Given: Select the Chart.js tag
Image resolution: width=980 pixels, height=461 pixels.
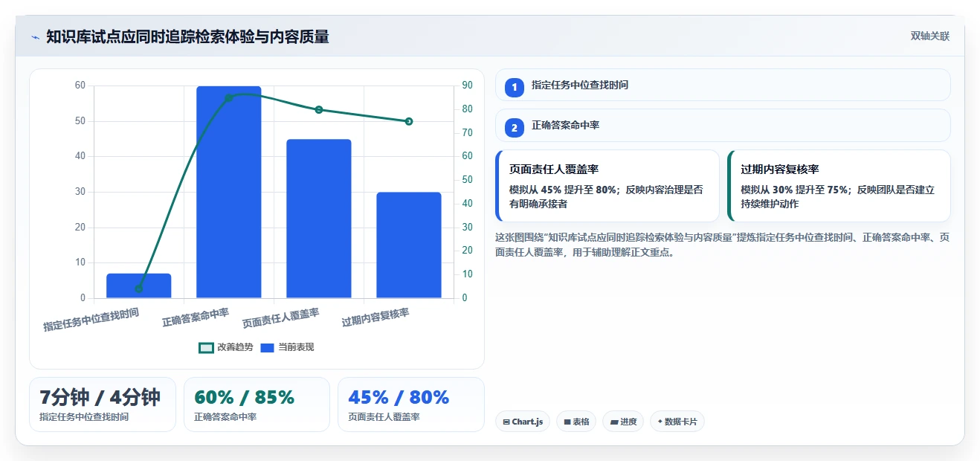Looking at the screenshot, I should pyautogui.click(x=523, y=422).
